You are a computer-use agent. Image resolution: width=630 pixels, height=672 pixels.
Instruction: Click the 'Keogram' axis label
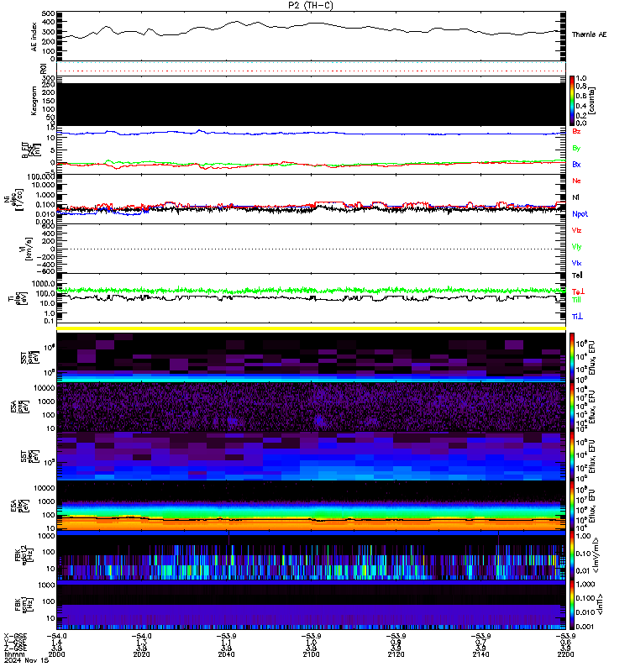[34, 101]
